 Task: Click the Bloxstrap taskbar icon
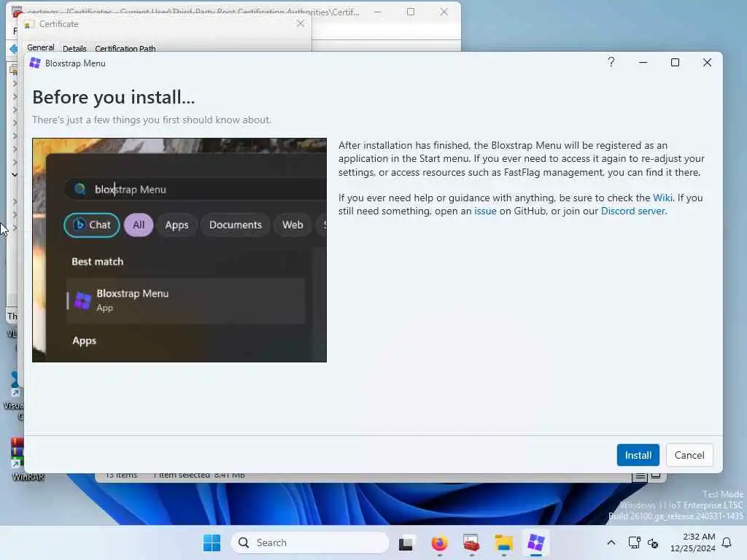(536, 542)
